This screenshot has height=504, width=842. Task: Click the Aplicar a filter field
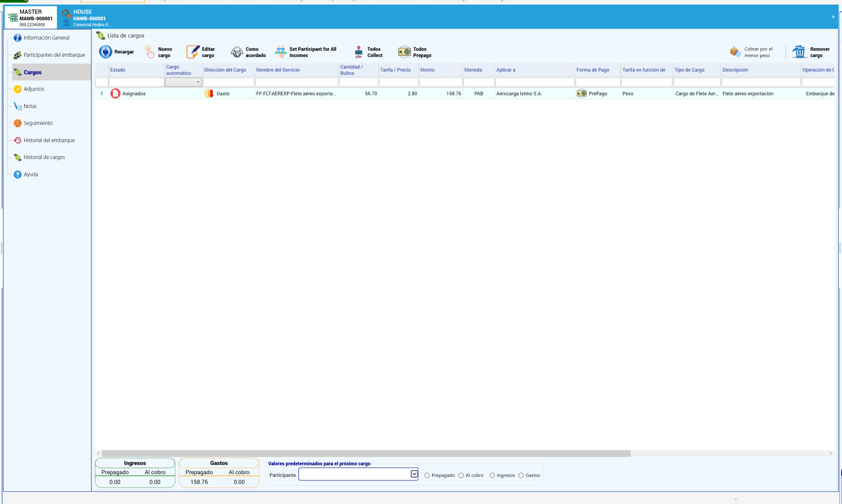535,82
